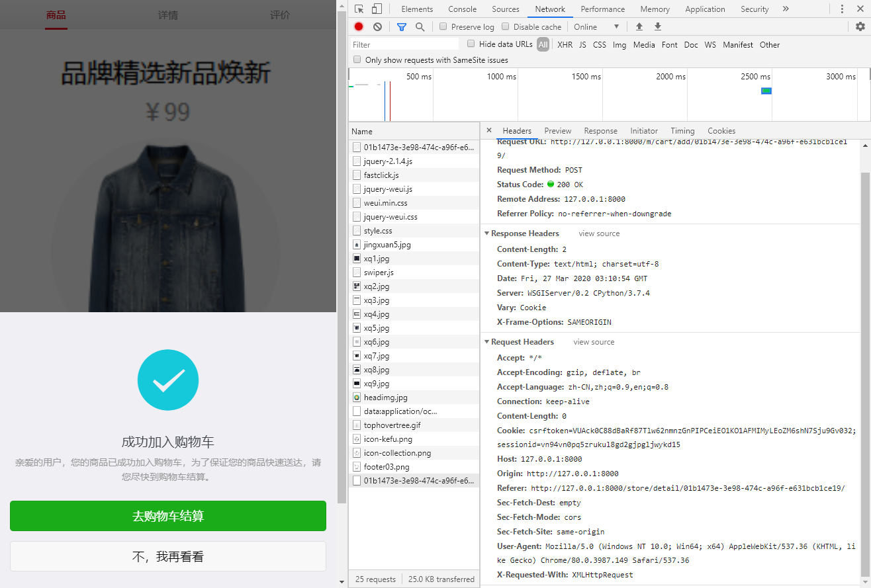The image size is (871, 588).
Task: Select jquery-2.1.4.js request
Action: pos(414,161)
